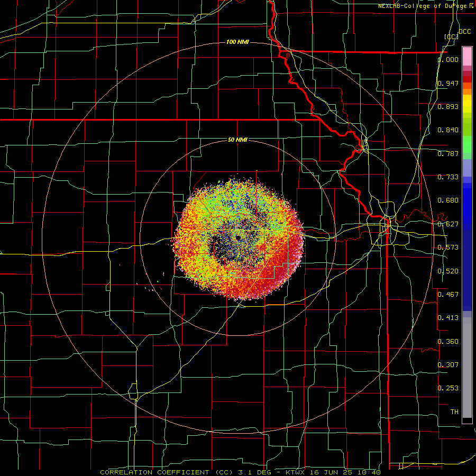Click the 'DCC' legend heading

464,32
